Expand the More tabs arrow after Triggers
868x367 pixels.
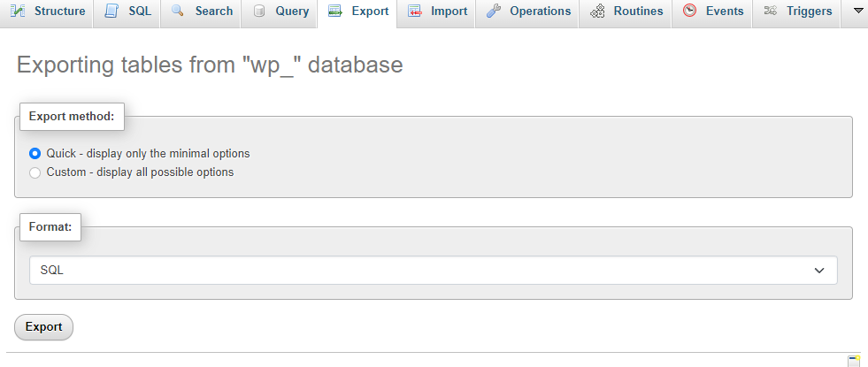point(857,11)
